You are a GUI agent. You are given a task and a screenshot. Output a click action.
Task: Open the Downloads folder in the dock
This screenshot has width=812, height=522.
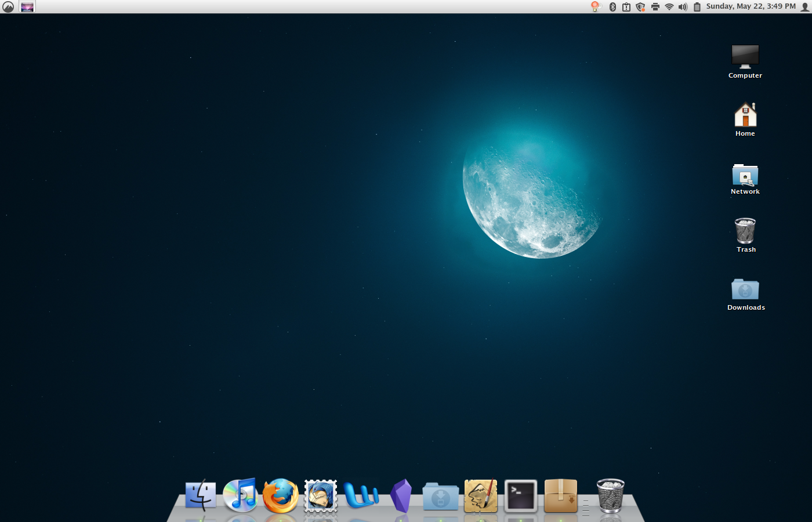coord(441,496)
